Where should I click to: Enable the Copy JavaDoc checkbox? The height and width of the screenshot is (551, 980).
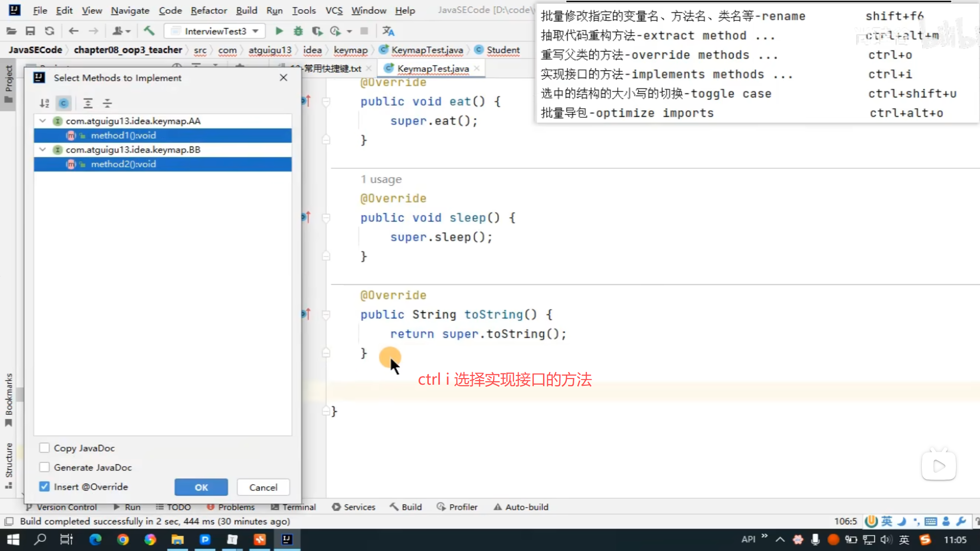44,448
